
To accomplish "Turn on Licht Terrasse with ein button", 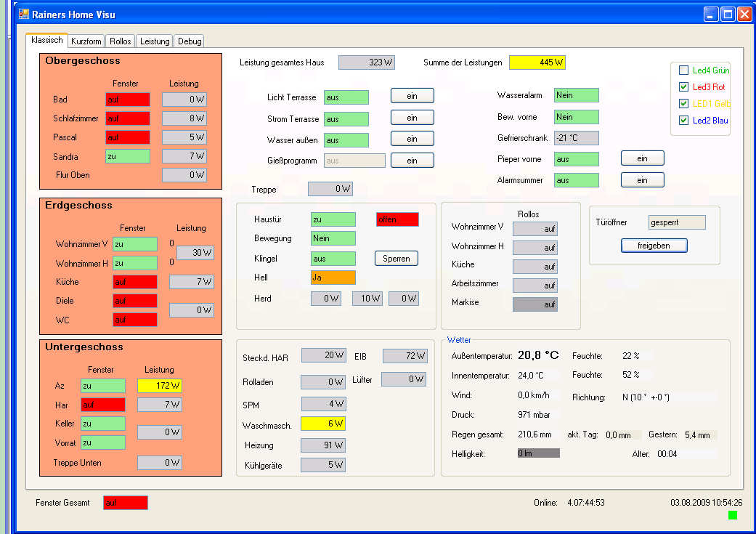I will click(x=412, y=96).
